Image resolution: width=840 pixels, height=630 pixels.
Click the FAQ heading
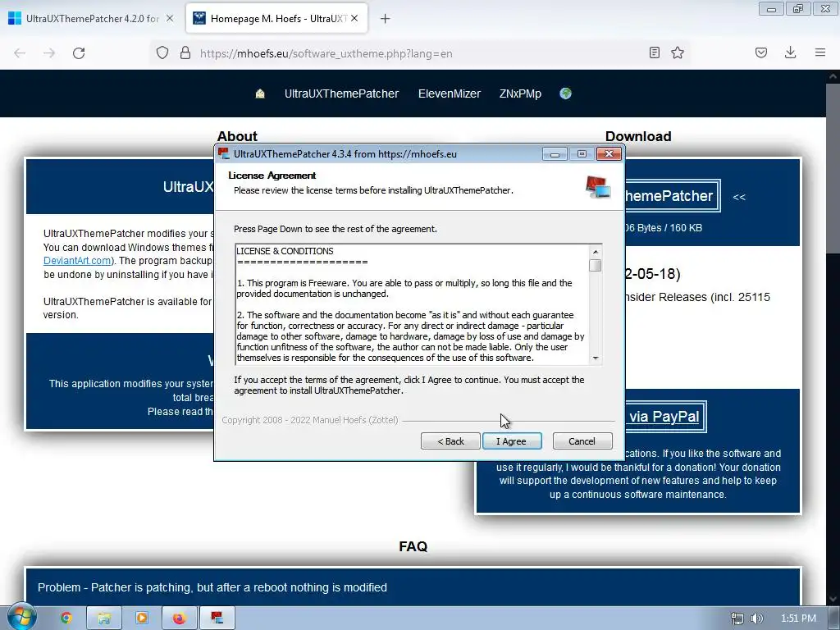pos(413,546)
